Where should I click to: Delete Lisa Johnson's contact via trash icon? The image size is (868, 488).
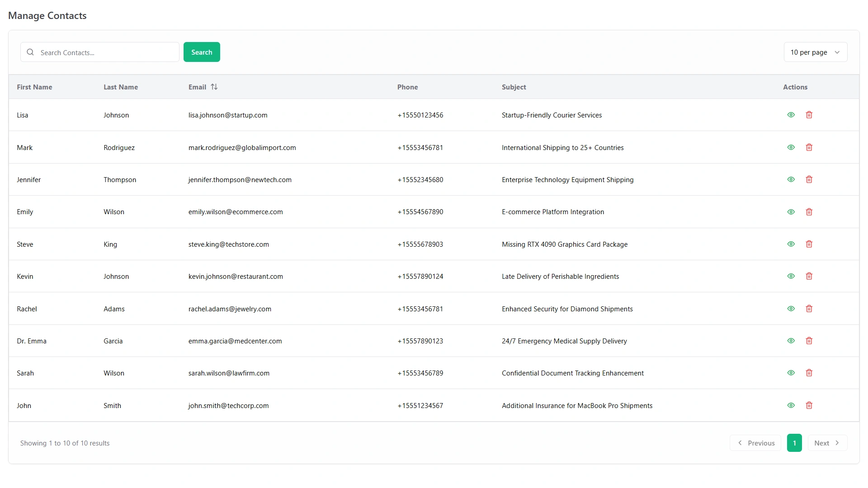click(809, 115)
